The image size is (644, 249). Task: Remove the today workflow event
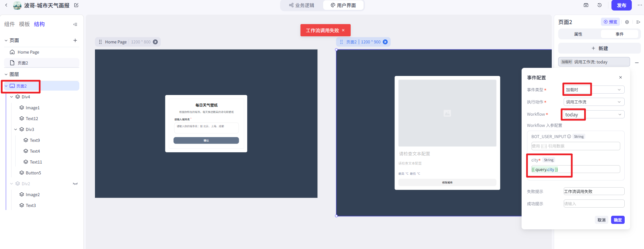637,62
